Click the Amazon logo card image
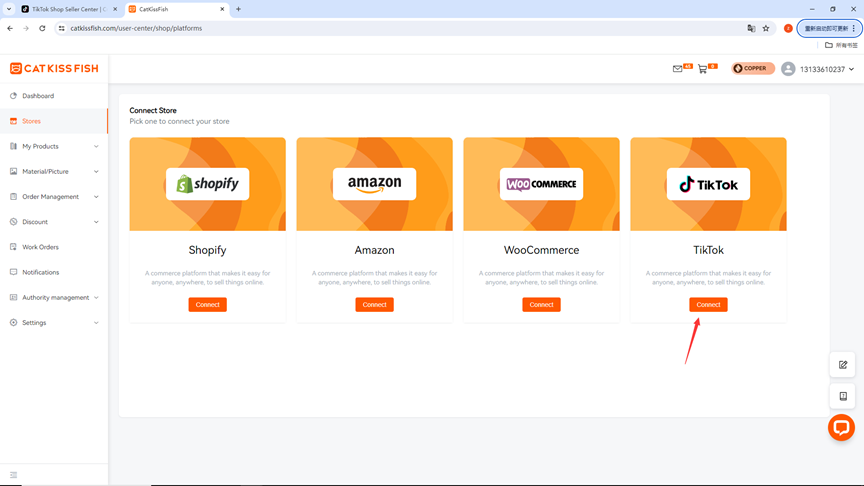Screen dimensions: 864x486 pyautogui.click(x=374, y=184)
